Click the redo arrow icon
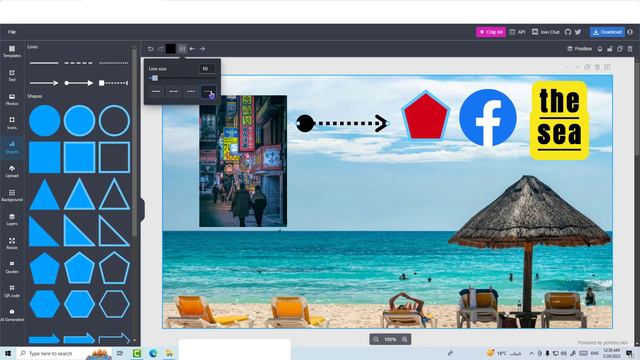The width and height of the screenshot is (640, 360). tap(160, 49)
